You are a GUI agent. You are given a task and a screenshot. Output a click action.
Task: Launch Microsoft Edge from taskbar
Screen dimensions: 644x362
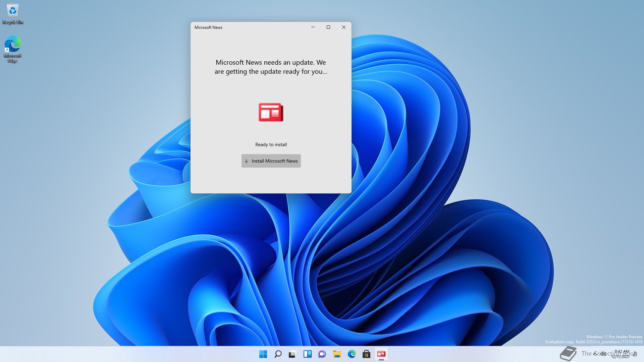pos(352,354)
